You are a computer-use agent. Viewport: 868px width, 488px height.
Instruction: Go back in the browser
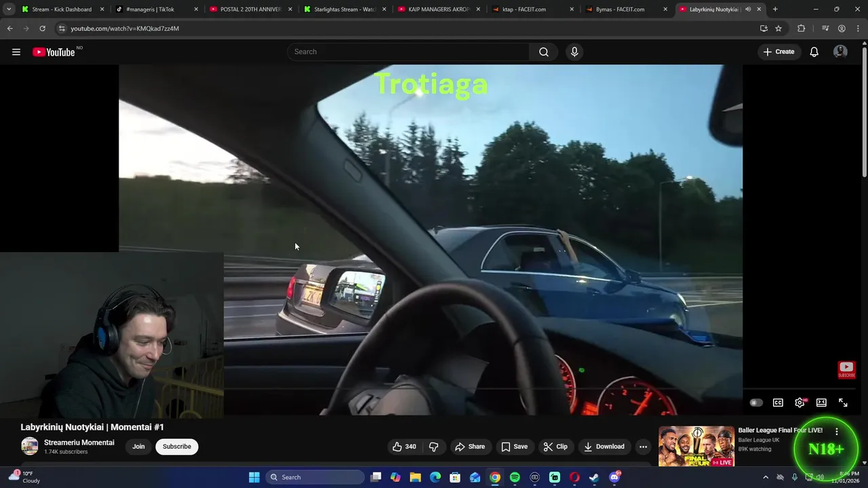tap(10, 28)
